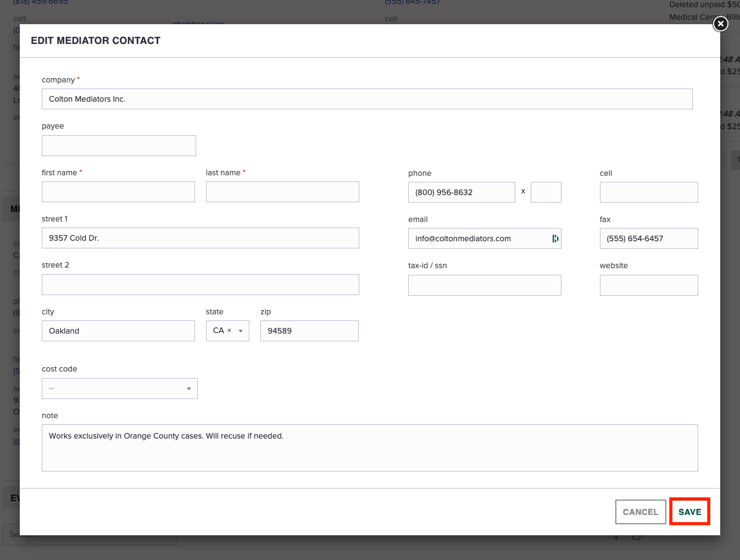This screenshot has height=560, width=740.
Task: Open the state dropdown arrow
Action: (x=241, y=331)
